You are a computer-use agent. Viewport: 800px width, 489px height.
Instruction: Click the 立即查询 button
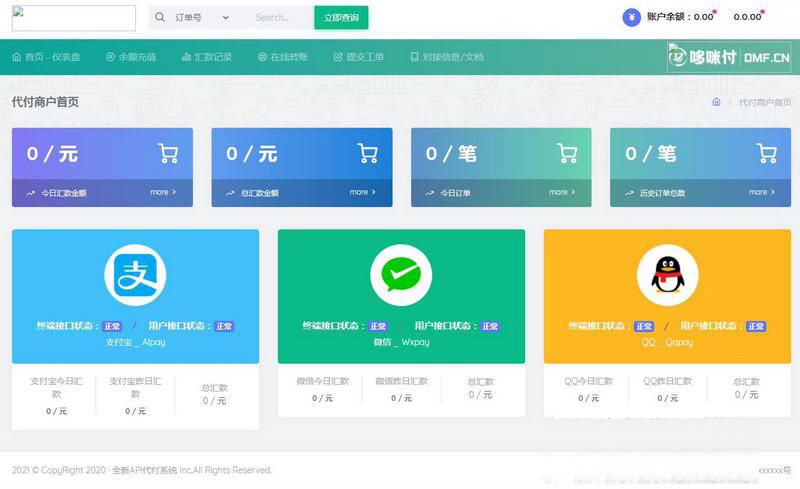pyautogui.click(x=341, y=17)
